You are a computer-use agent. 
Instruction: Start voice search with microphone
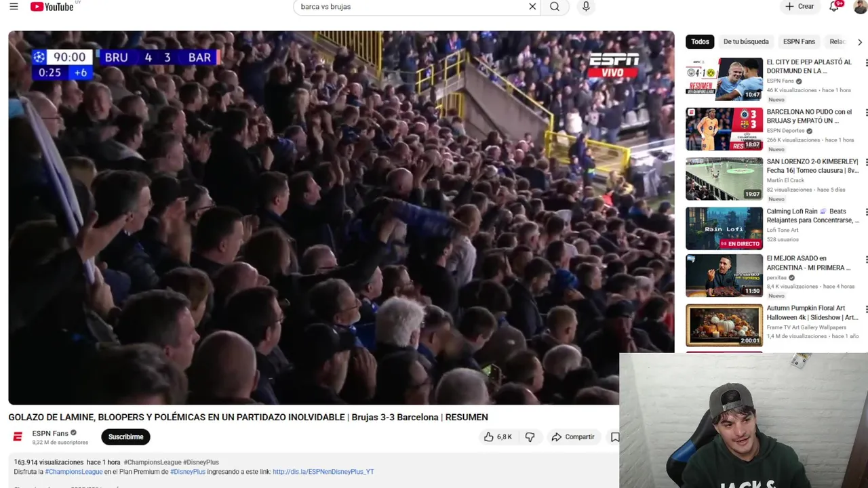[x=586, y=7]
